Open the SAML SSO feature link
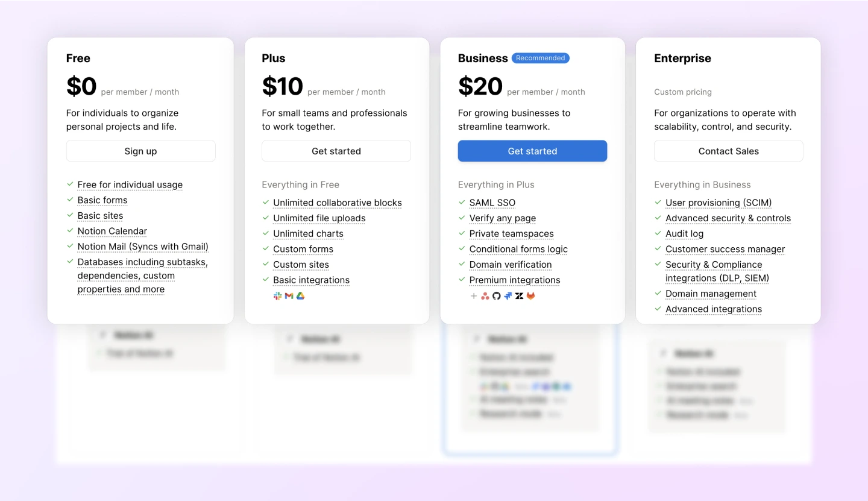The width and height of the screenshot is (868, 501). pos(491,203)
